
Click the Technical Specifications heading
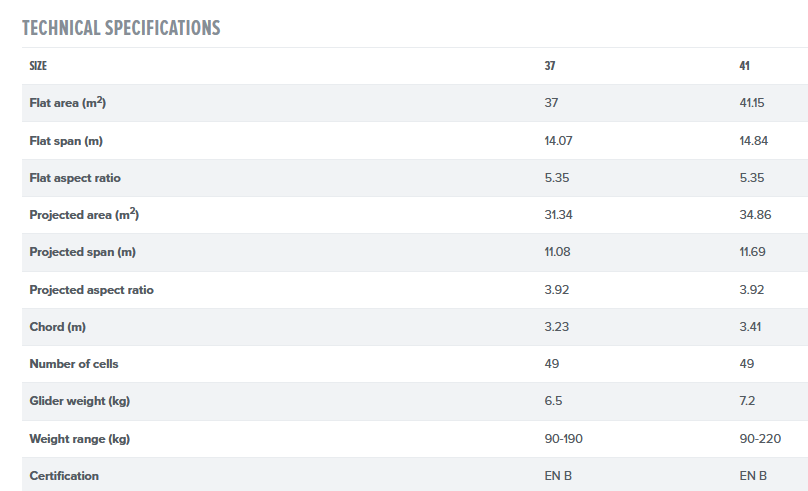(121, 28)
